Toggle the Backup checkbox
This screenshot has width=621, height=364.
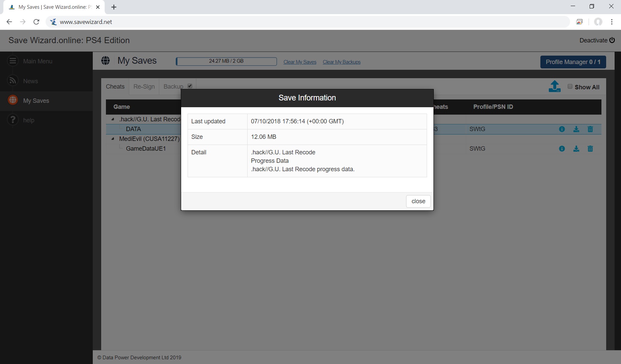190,86
